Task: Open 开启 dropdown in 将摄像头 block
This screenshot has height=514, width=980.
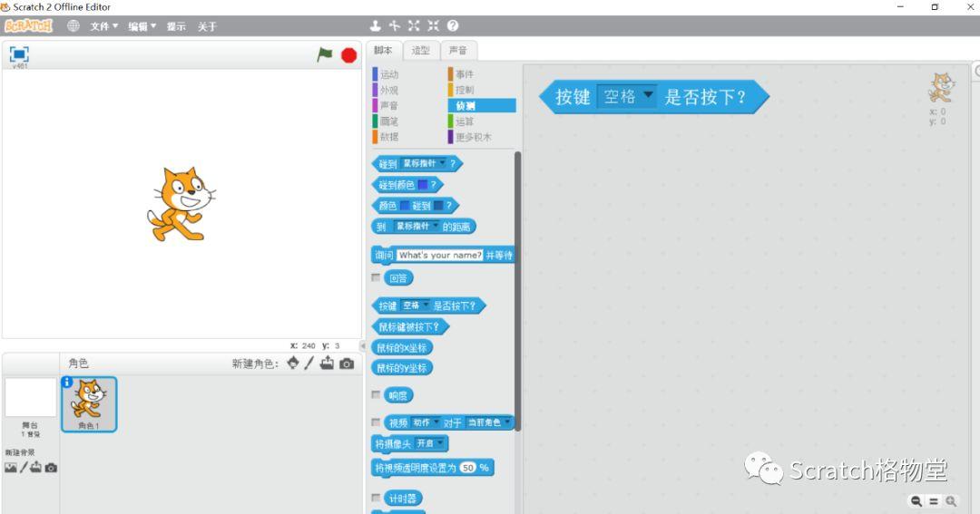Action: (431, 443)
